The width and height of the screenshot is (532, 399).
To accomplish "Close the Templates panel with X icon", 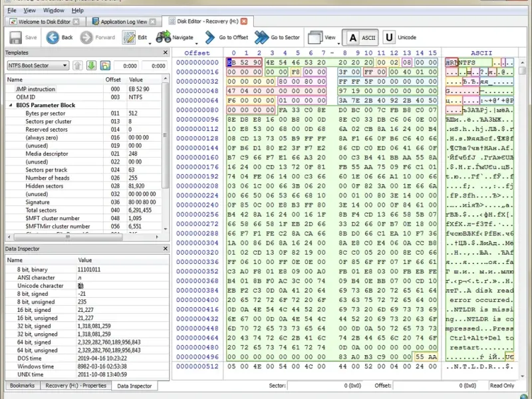I will (165, 53).
